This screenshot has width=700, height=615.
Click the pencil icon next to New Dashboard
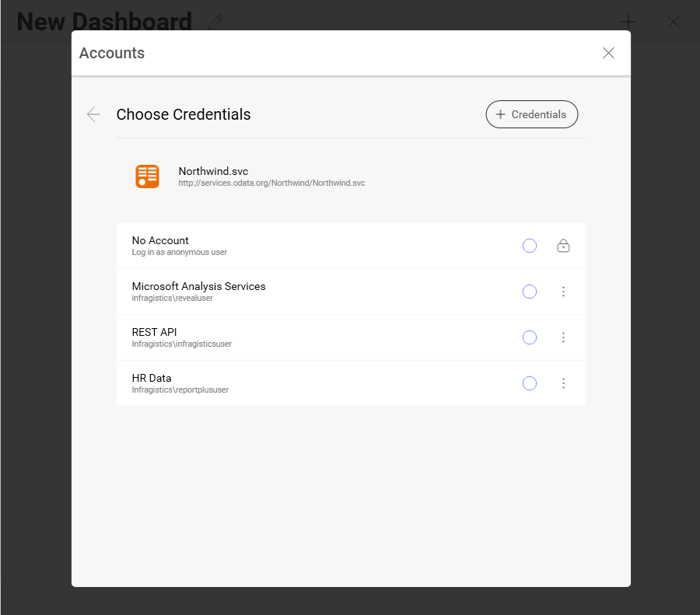click(215, 22)
